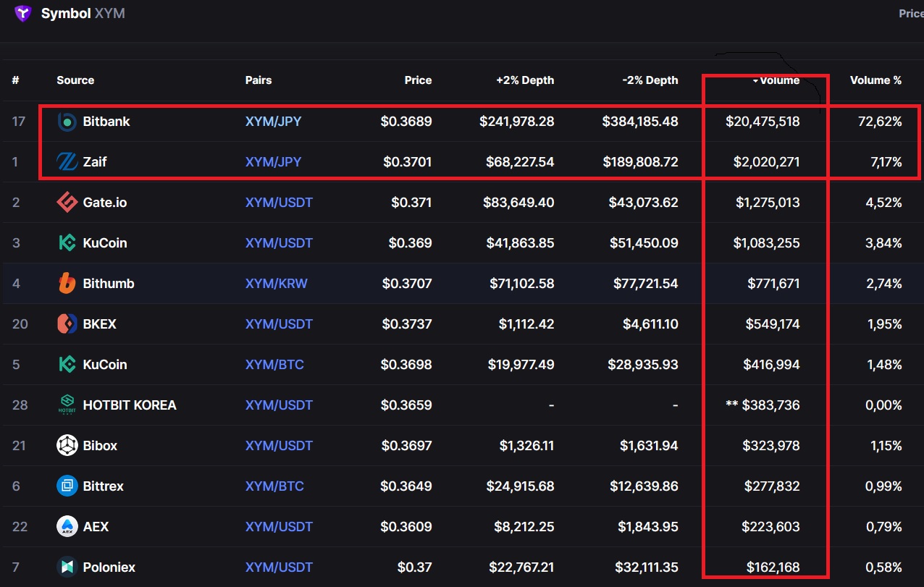The height and width of the screenshot is (587, 924).
Task: Click the Bibox exchange logo
Action: [x=67, y=446]
